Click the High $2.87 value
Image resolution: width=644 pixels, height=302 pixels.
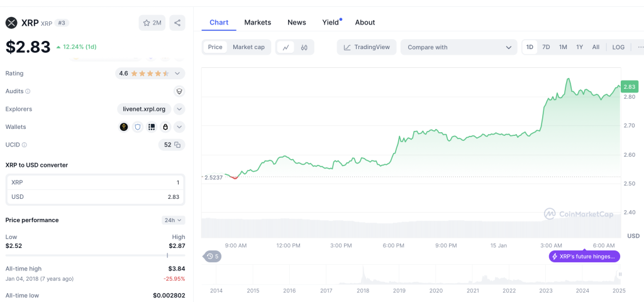(x=177, y=246)
